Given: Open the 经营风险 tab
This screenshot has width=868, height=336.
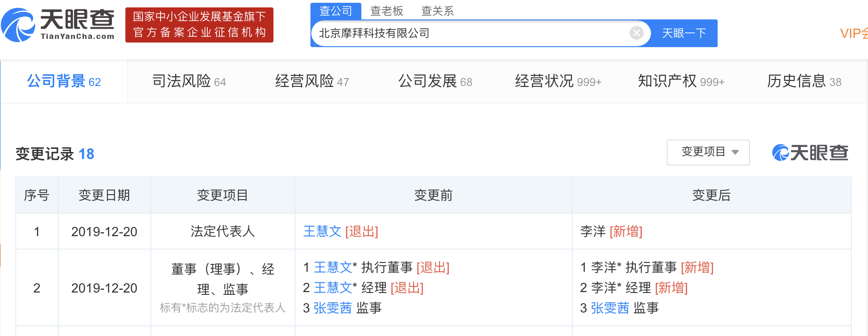Looking at the screenshot, I should tap(312, 81).
